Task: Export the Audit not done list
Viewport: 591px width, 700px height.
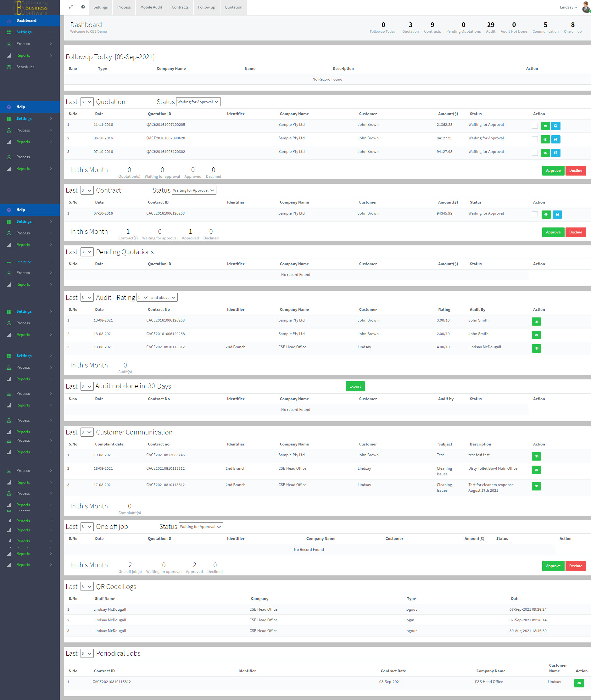Action: click(355, 386)
